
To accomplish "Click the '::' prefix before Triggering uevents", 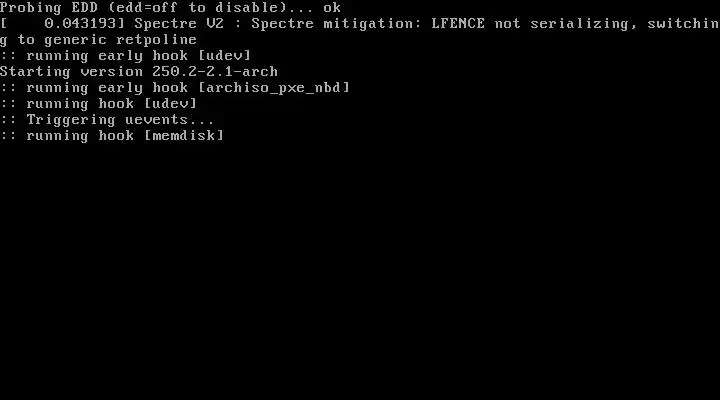I will pyautogui.click(x=8, y=120).
